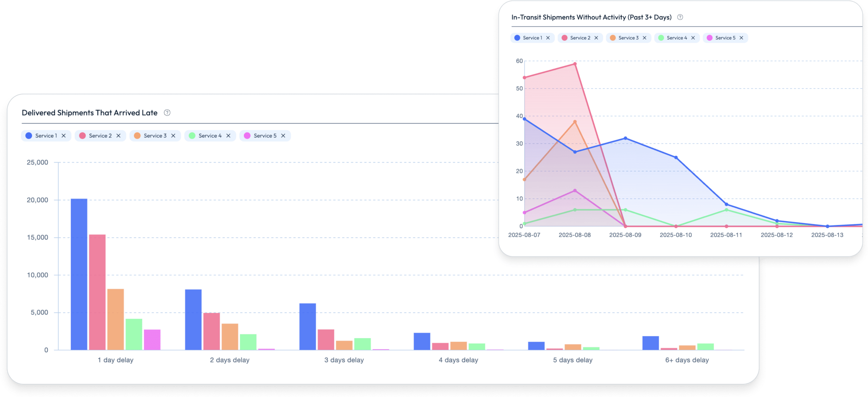Remove Service 3 chip in In-Transit chart
This screenshot has width=868, height=397.
coord(644,38)
